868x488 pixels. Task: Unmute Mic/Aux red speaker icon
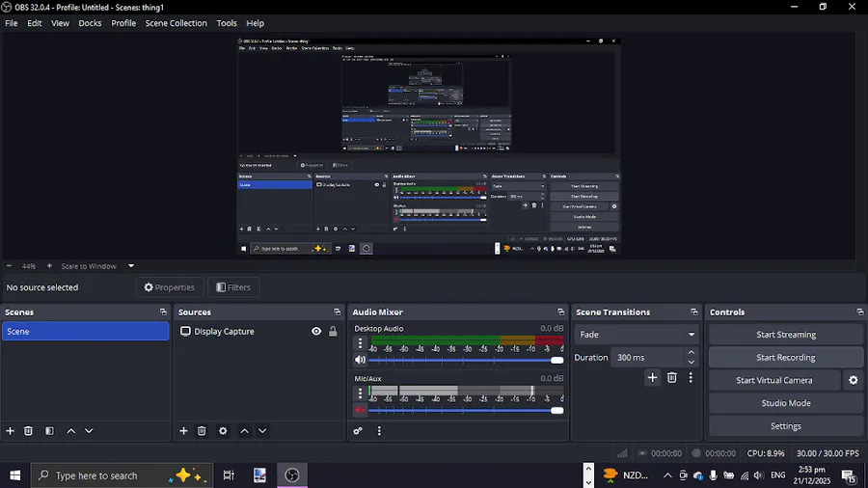pyautogui.click(x=360, y=410)
